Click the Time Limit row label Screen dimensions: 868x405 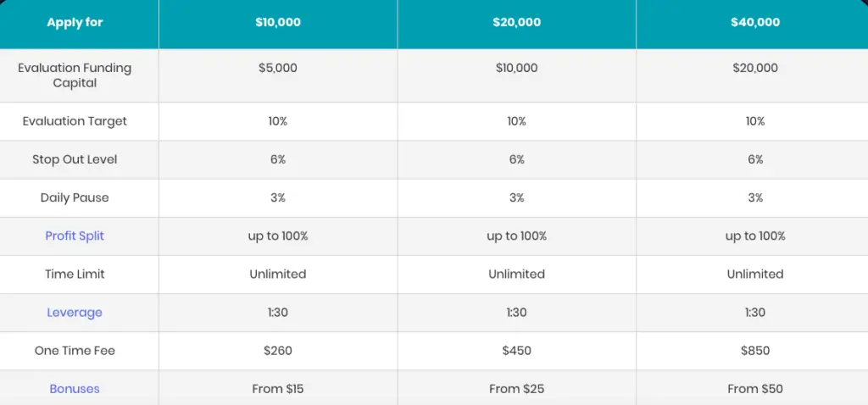[75, 275]
